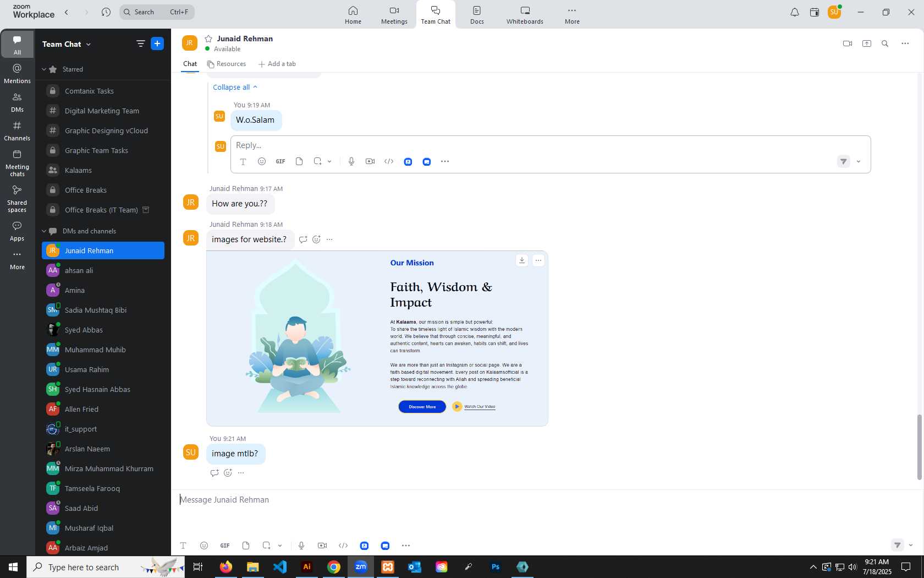Record audio message in reply box
Image resolution: width=924 pixels, height=578 pixels.
[351, 161]
